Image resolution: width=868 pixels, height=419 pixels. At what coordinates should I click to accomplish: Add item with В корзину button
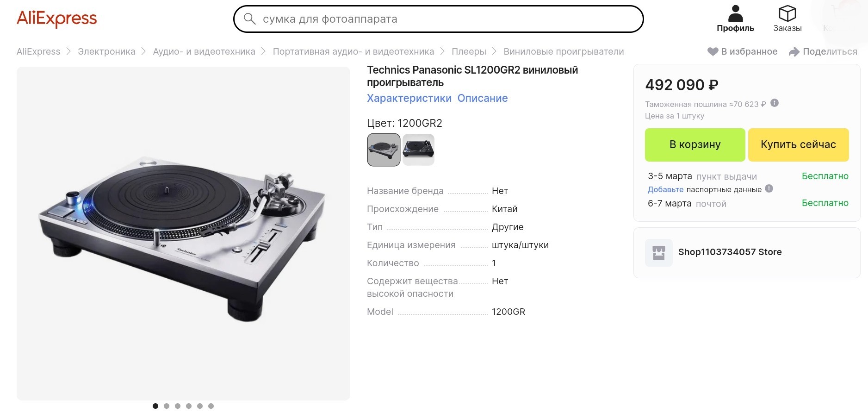pyautogui.click(x=695, y=145)
